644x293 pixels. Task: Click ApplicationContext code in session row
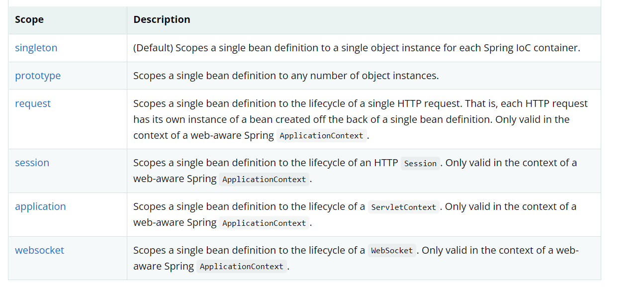(264, 179)
